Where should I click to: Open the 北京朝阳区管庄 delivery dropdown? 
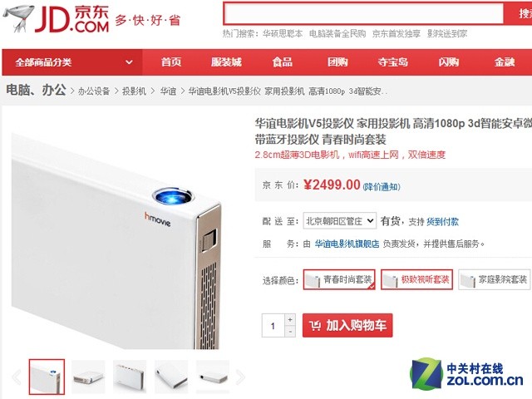tap(340, 221)
